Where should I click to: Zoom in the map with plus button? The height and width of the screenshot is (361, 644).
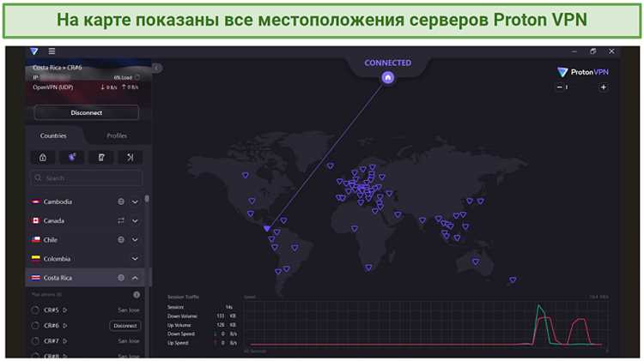tap(604, 87)
